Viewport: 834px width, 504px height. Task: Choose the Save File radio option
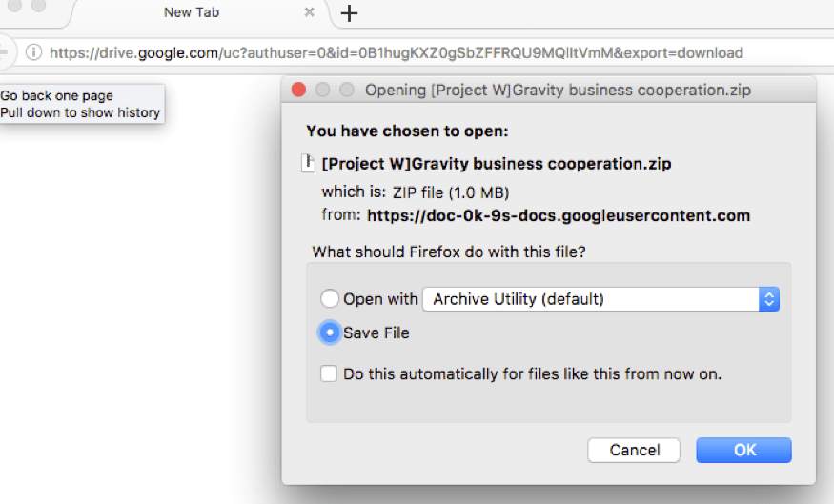[330, 333]
